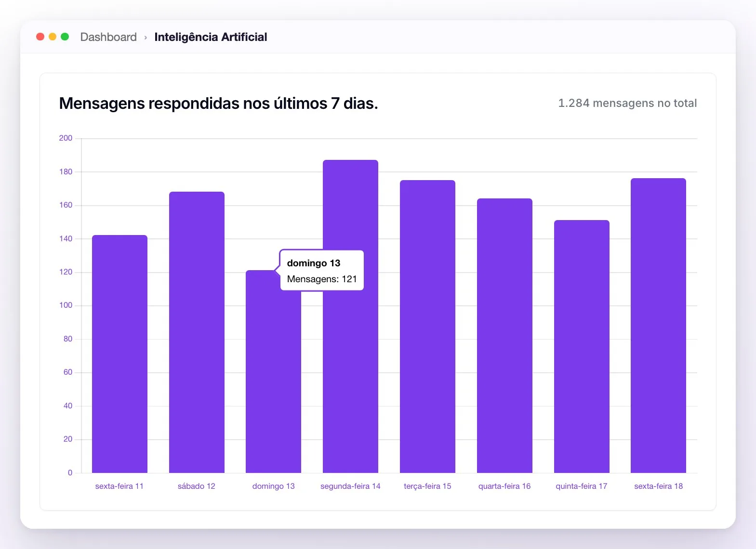756x549 pixels.
Task: Click the 'sexta-feira 11' axis label
Action: (119, 486)
